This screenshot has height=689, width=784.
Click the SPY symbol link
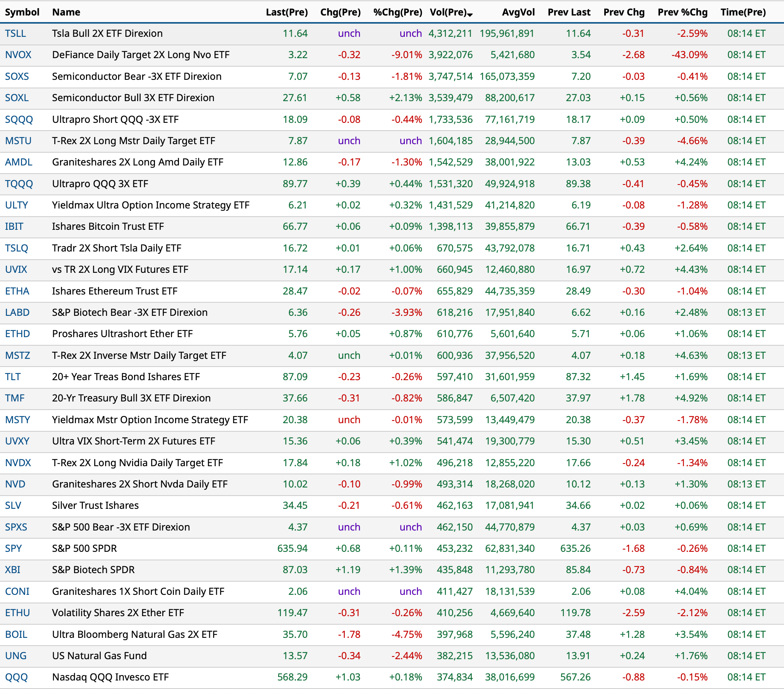point(14,549)
